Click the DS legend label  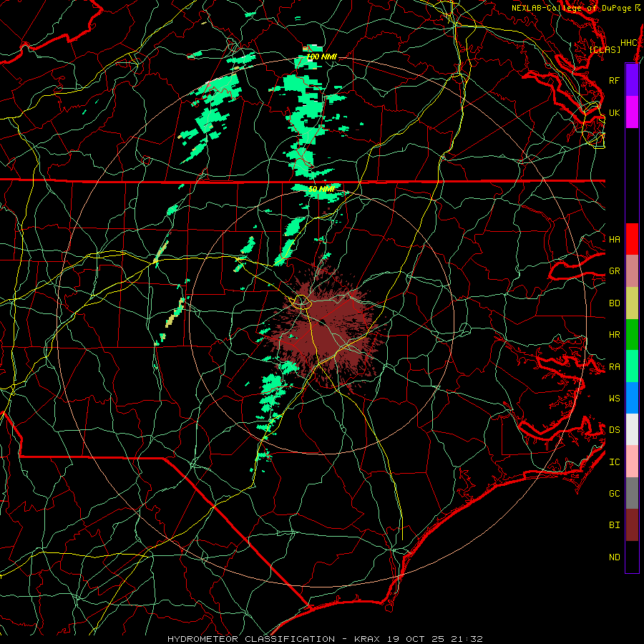614,429
